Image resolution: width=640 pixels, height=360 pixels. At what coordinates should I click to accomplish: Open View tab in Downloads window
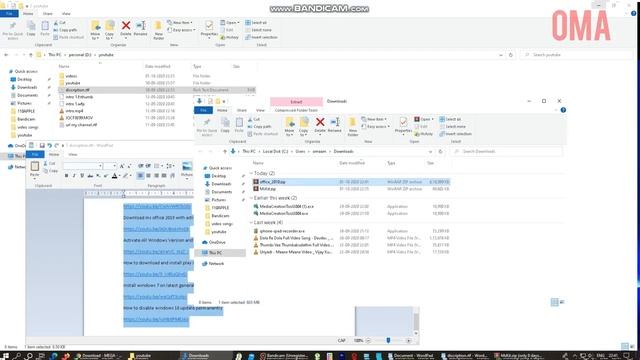[260, 110]
